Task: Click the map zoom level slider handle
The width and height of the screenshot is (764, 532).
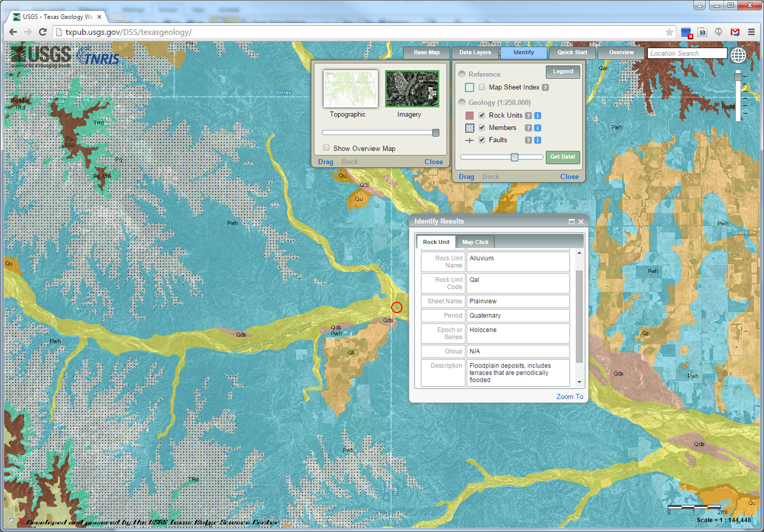Action: [x=738, y=76]
